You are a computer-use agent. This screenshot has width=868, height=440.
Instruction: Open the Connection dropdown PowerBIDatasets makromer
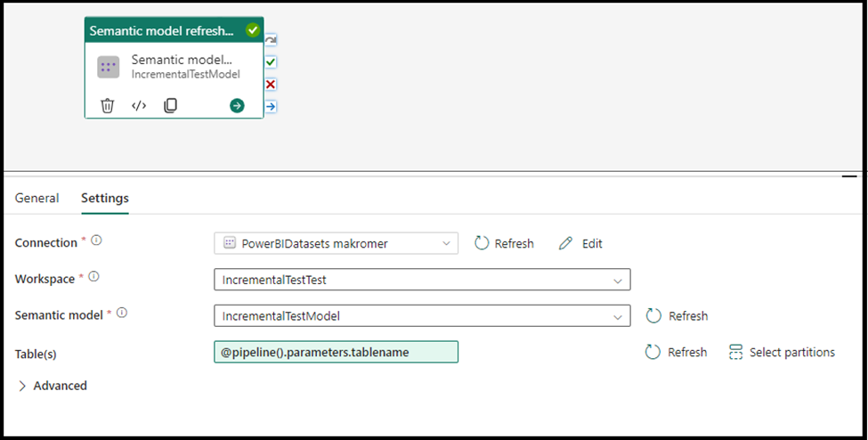[x=336, y=243]
